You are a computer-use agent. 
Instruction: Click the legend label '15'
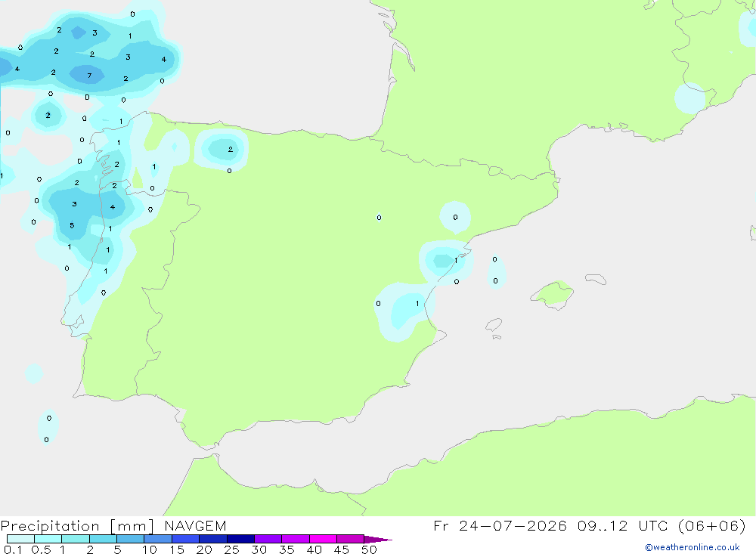pos(177,549)
